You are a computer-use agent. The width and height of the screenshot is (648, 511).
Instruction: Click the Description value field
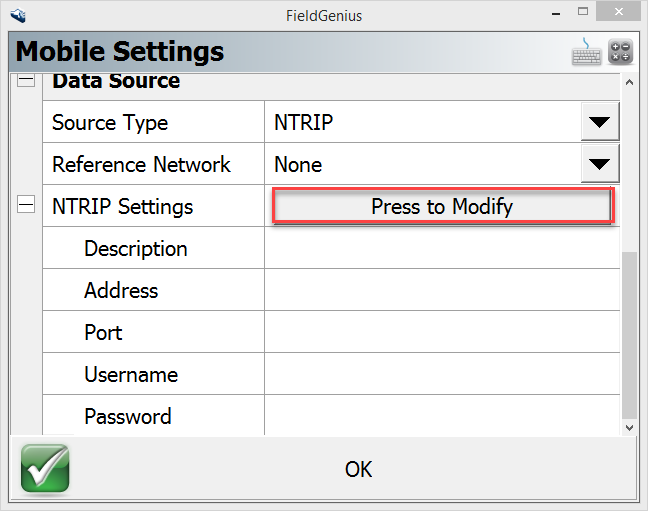click(441, 248)
